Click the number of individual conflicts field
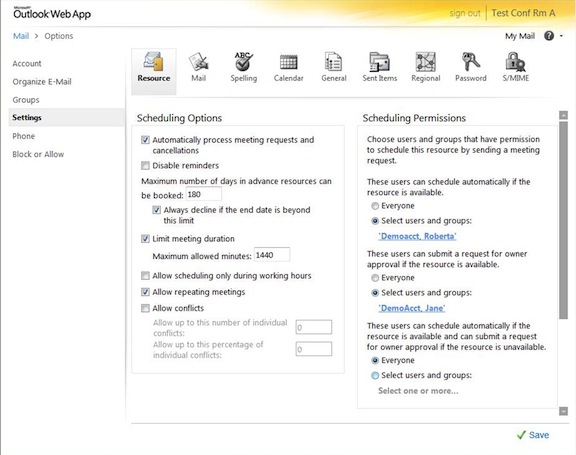This screenshot has height=455, width=576. point(314,327)
